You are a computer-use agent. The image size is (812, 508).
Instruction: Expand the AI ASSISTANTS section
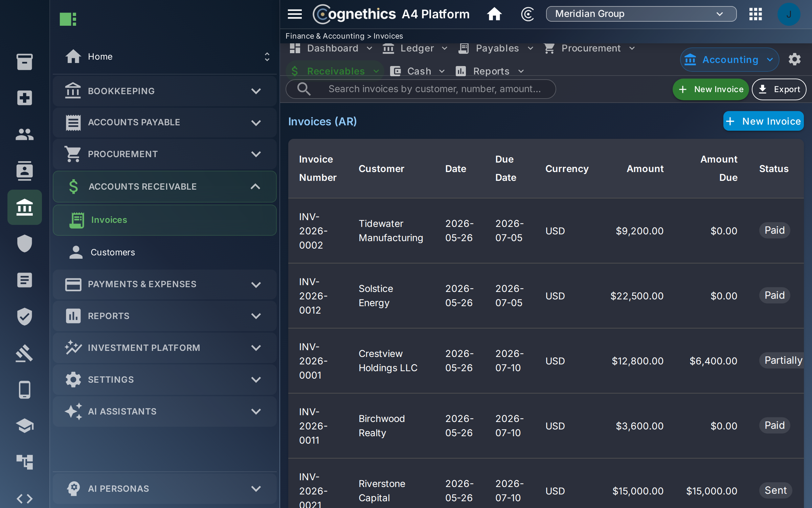point(164,411)
